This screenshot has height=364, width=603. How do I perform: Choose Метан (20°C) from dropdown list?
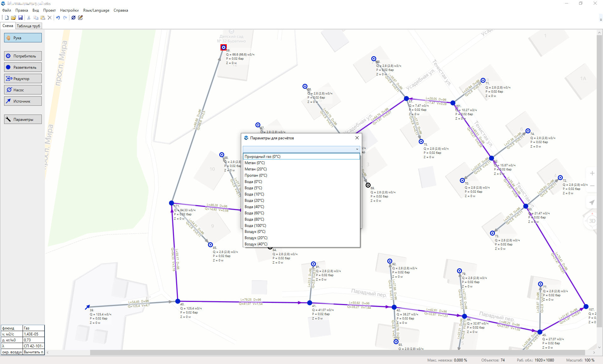[x=256, y=169]
